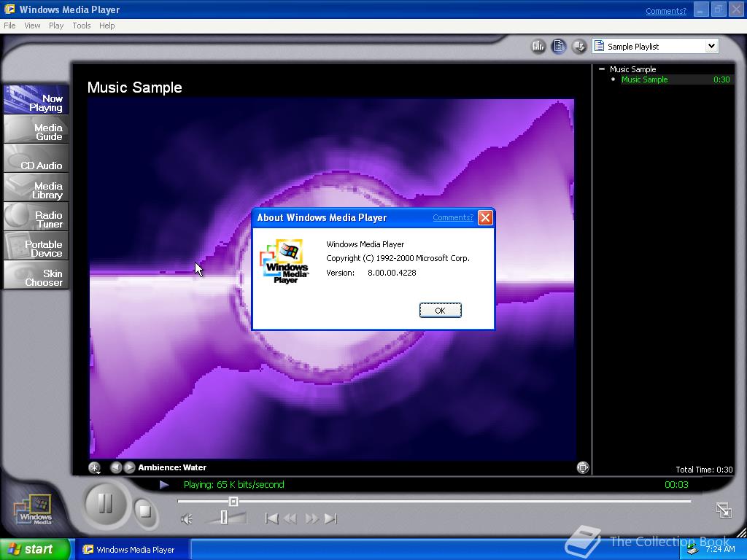Open visualization options asterisk button
Image resolution: width=747 pixels, height=560 pixels.
[x=95, y=467]
